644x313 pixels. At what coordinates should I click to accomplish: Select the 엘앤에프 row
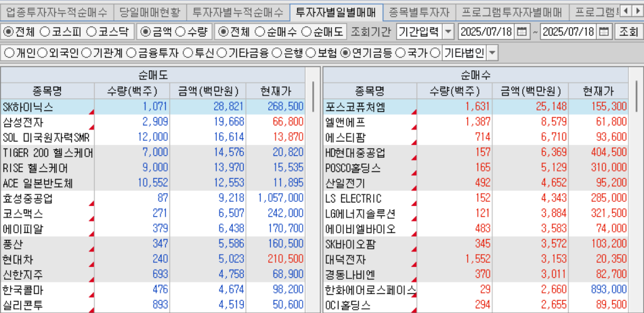pyautogui.click(x=475, y=122)
